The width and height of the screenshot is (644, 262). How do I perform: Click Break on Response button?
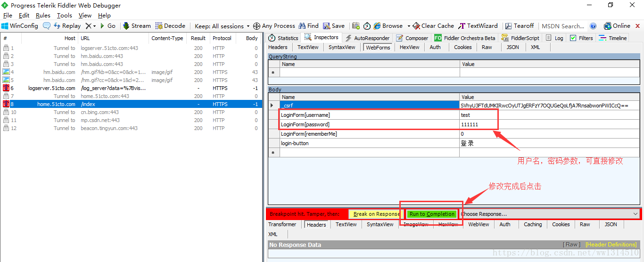[376, 214]
